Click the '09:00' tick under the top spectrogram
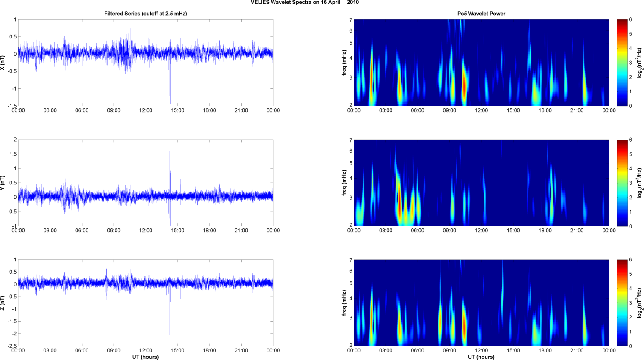Screen dimensions: 644x360 449,110
